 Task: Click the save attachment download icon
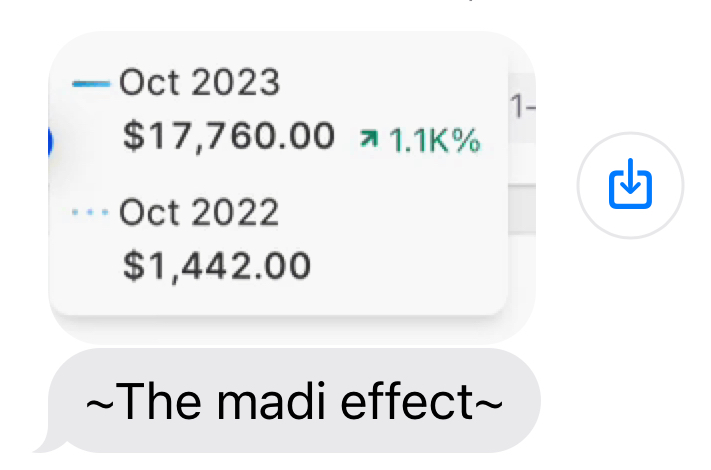point(630,185)
